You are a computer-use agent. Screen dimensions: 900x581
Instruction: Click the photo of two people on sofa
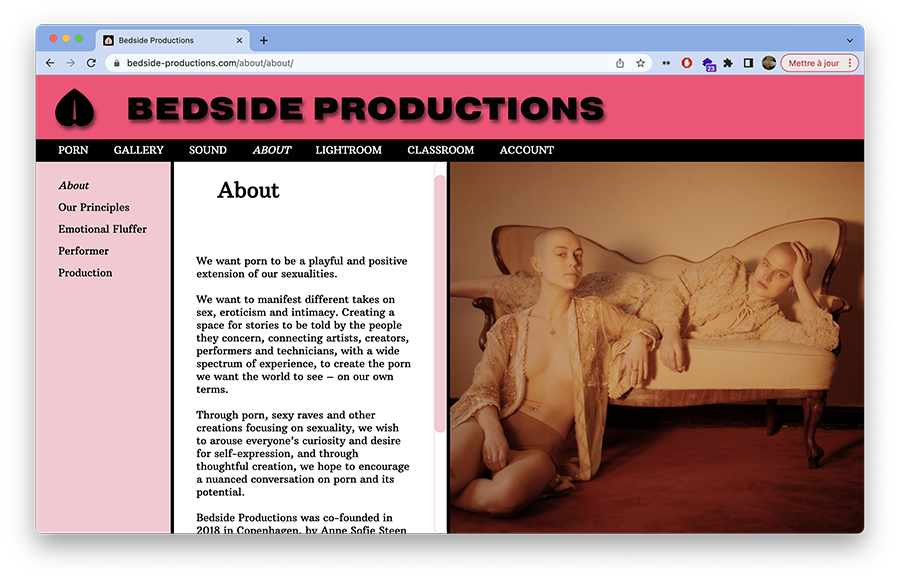pos(657,348)
